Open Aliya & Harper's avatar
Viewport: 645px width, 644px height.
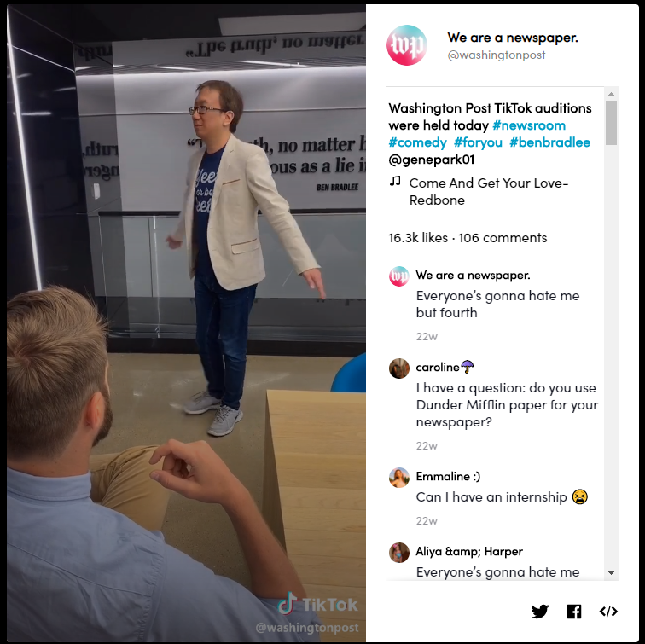pyautogui.click(x=399, y=552)
